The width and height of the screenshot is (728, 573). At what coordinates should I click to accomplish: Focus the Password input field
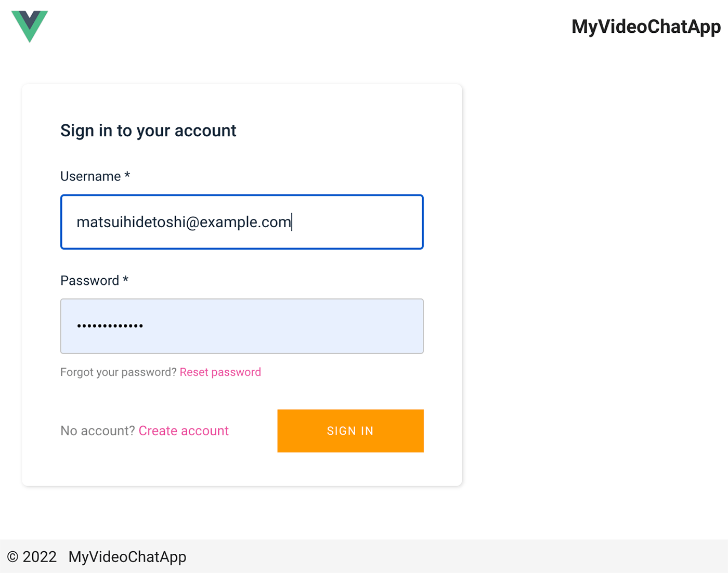click(x=242, y=326)
